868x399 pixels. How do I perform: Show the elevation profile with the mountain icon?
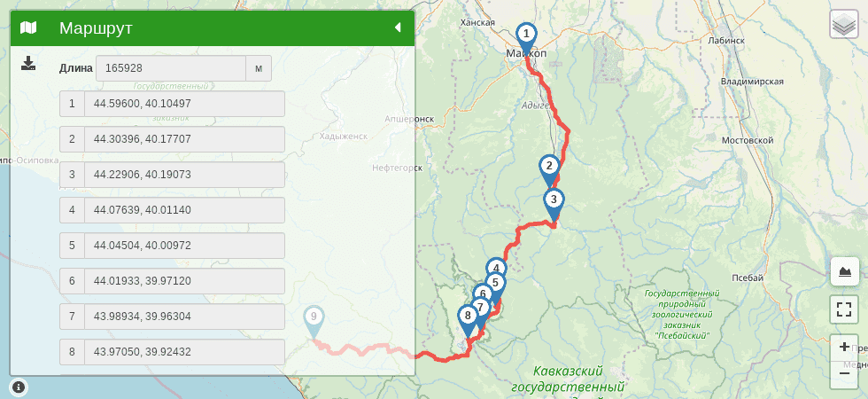click(x=845, y=271)
